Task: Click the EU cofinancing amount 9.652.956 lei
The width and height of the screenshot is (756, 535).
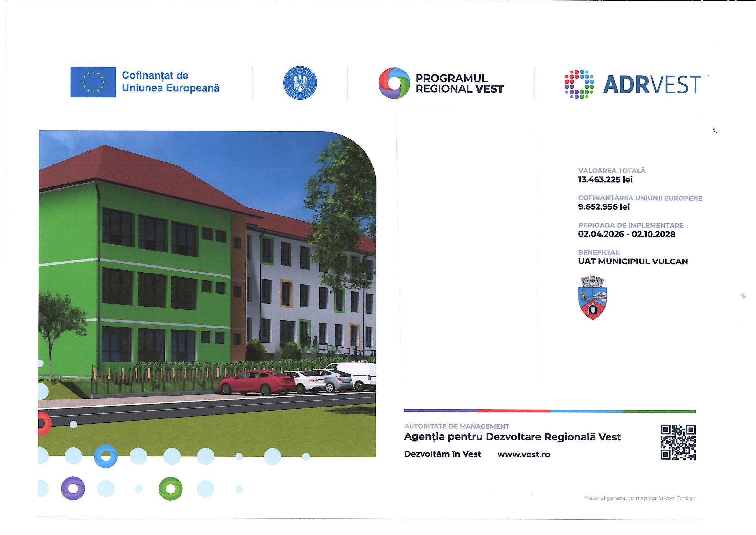Action: coord(604,207)
